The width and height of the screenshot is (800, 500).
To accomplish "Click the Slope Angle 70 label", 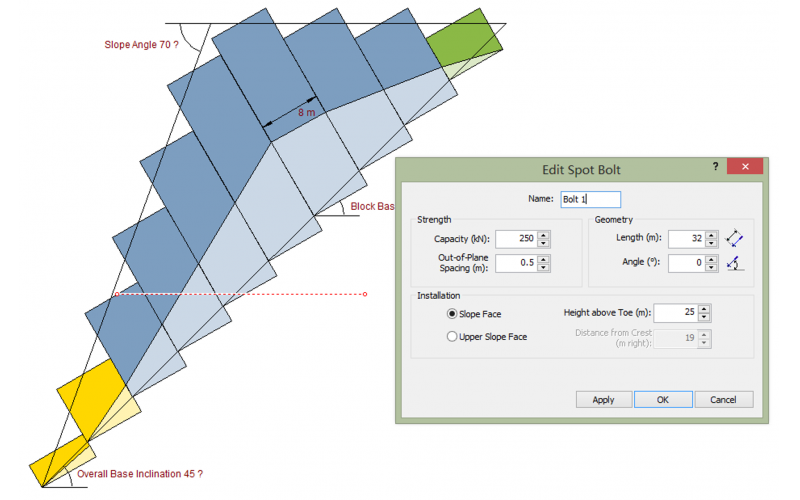I will [x=148, y=44].
